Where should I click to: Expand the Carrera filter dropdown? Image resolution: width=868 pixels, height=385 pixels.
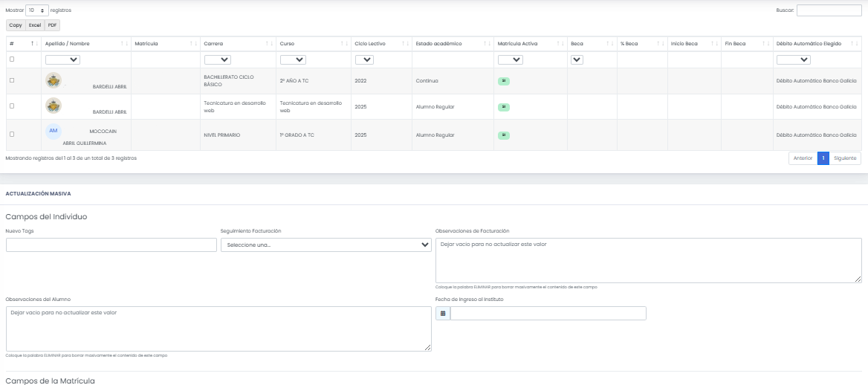pos(217,59)
